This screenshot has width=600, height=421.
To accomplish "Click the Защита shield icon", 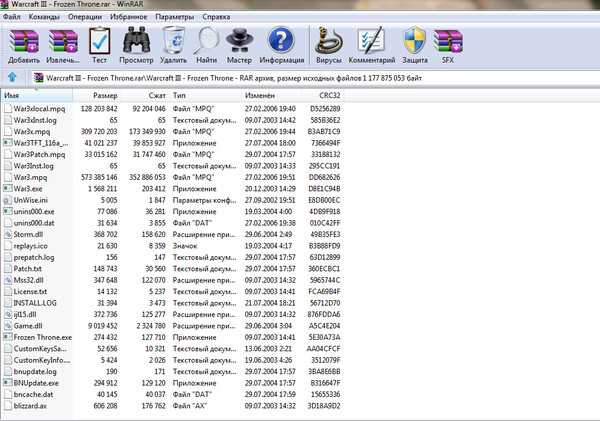I will [x=414, y=40].
